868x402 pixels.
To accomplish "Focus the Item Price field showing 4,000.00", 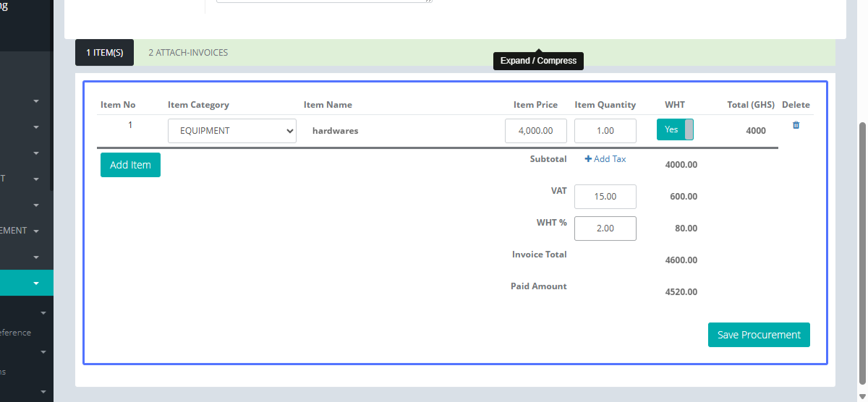I will 536,131.
